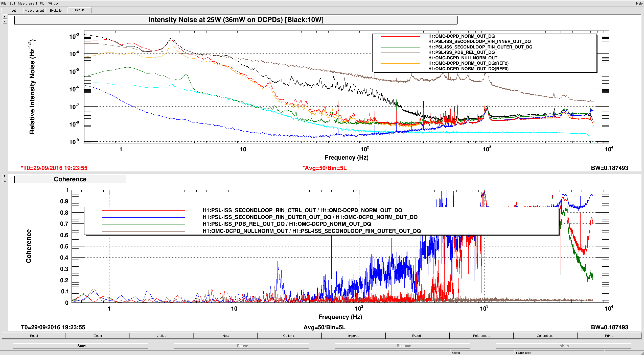
Task: Switch to the Excitation tab
Action: [x=56, y=10]
